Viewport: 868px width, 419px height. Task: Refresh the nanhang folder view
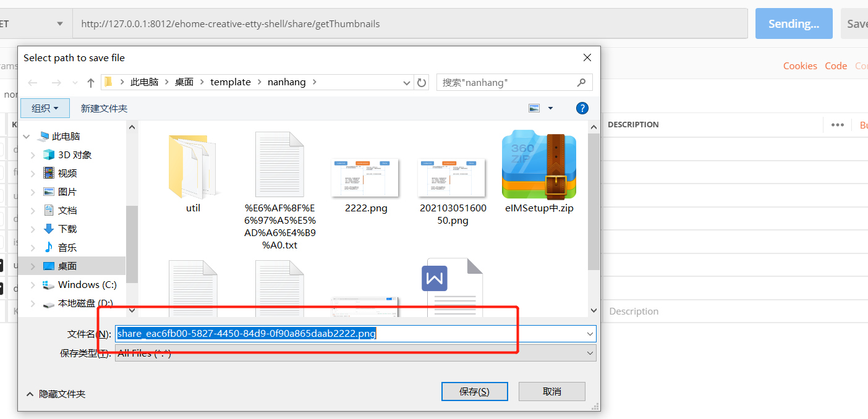click(x=422, y=82)
